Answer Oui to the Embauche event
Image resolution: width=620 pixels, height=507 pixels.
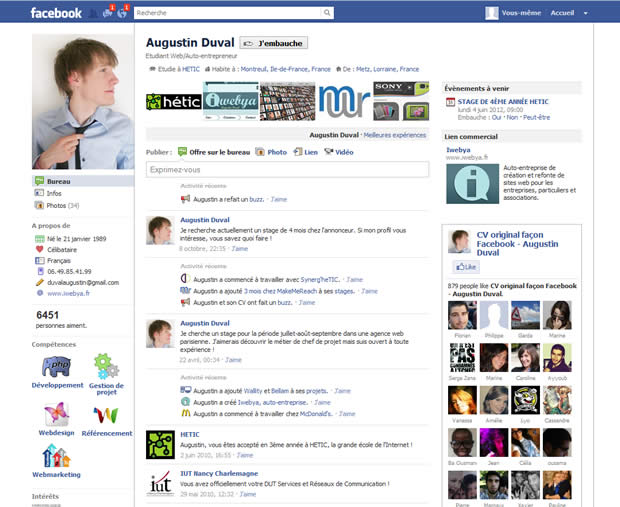click(x=496, y=117)
